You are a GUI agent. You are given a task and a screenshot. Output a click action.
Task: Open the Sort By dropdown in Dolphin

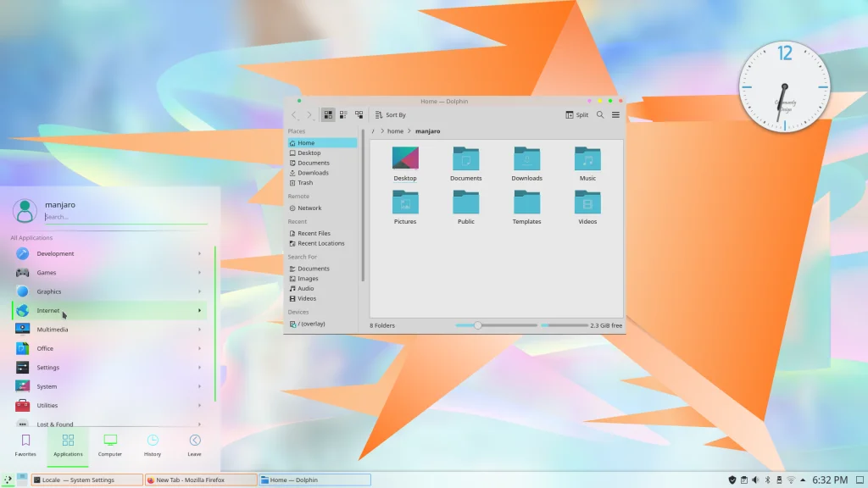(390, 114)
